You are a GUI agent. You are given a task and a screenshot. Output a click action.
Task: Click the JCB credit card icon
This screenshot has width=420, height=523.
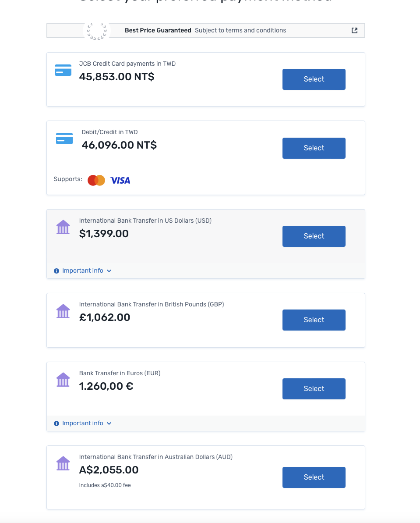63,70
